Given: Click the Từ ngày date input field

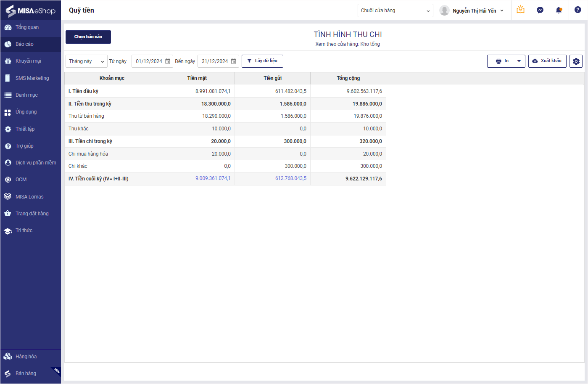Looking at the screenshot, I should (x=149, y=61).
